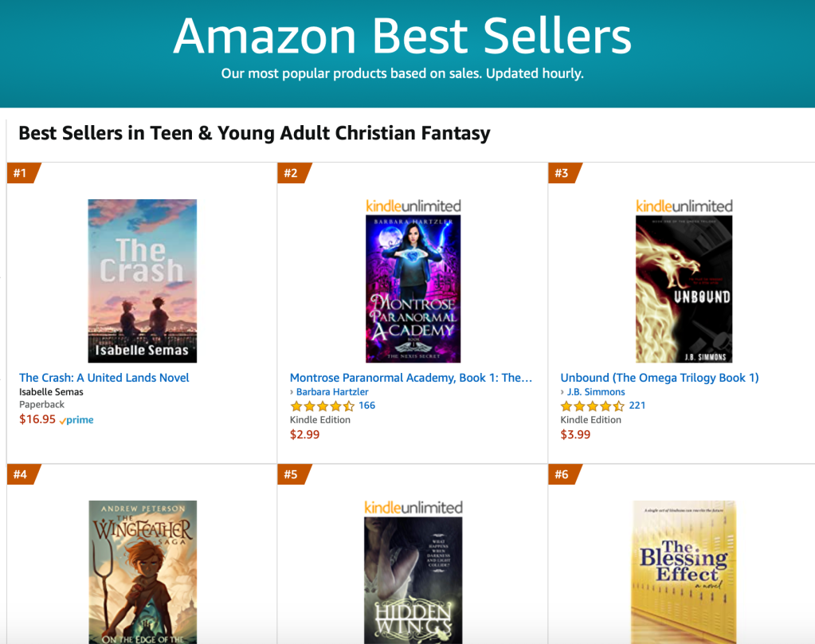Image resolution: width=815 pixels, height=644 pixels.
Task: Select the Wingfeather Saga cover image
Action: (142, 571)
